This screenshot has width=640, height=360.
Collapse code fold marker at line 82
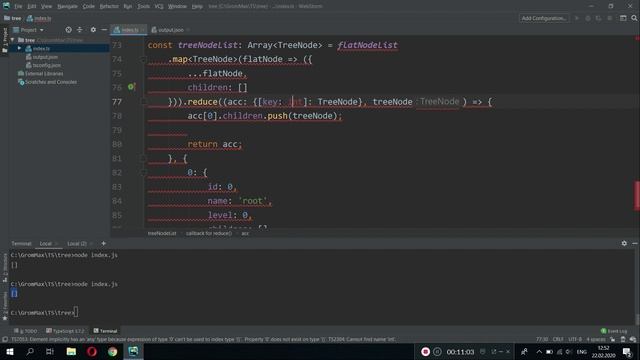(x=143, y=173)
